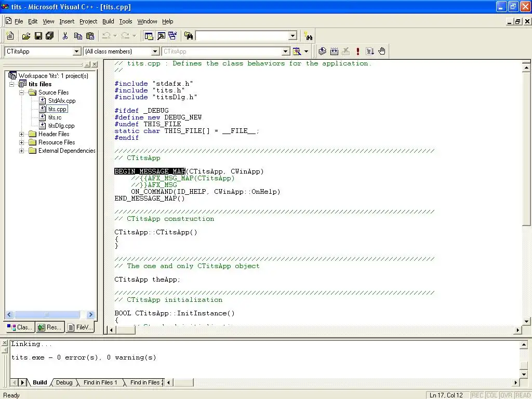Toggle the Output window icon
Viewport: 532px width, 399px height.
click(x=161, y=36)
